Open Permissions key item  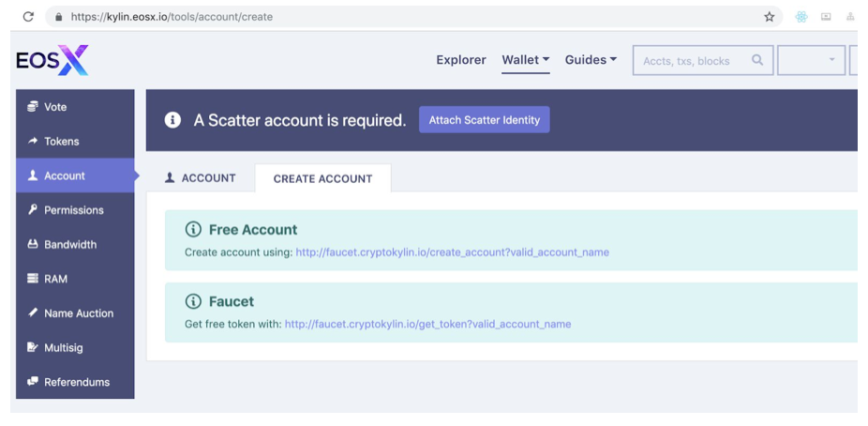click(75, 210)
